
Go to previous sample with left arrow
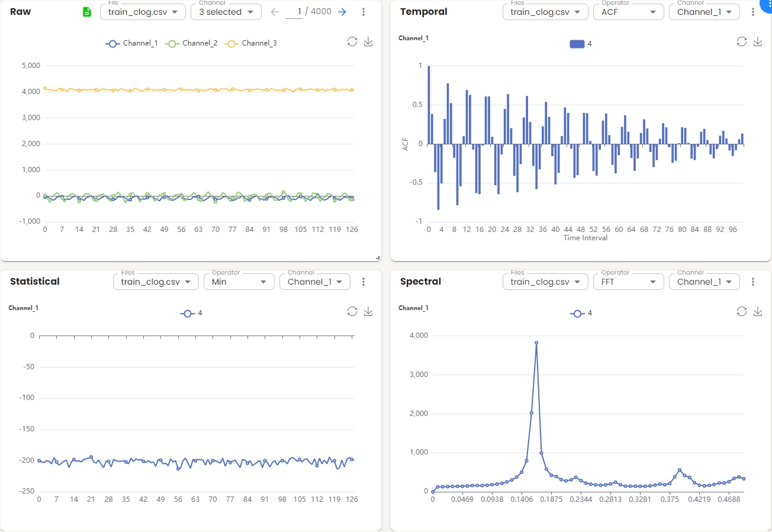click(274, 12)
